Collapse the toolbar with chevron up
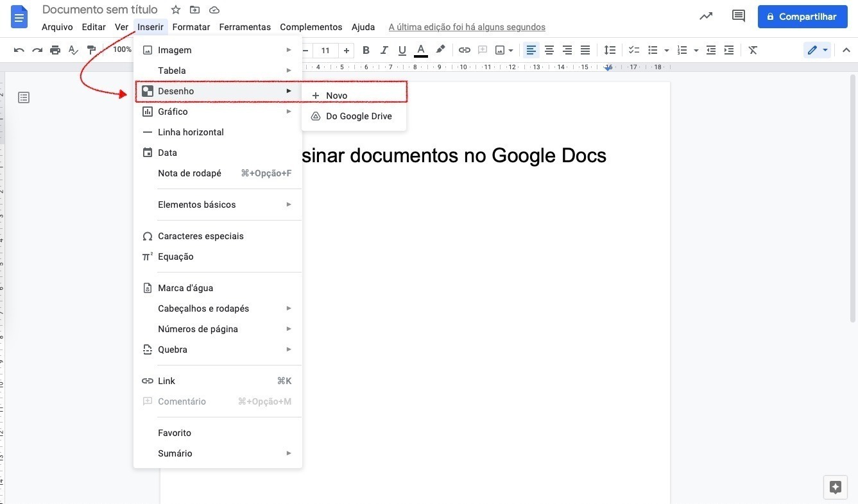Screen dimensions: 858x504 (x=846, y=50)
